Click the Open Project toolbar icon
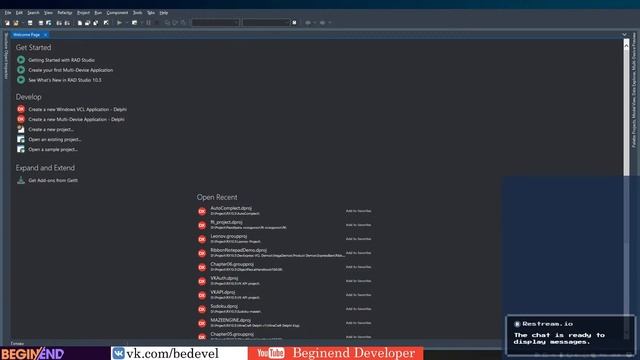The height and width of the screenshot is (360, 640). tap(49, 23)
